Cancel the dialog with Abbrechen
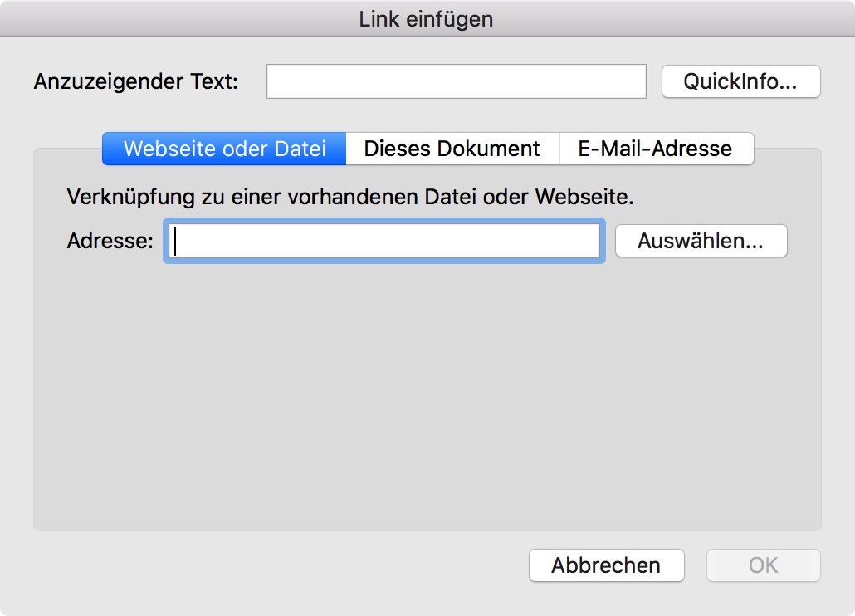The width and height of the screenshot is (855, 616). click(x=606, y=565)
